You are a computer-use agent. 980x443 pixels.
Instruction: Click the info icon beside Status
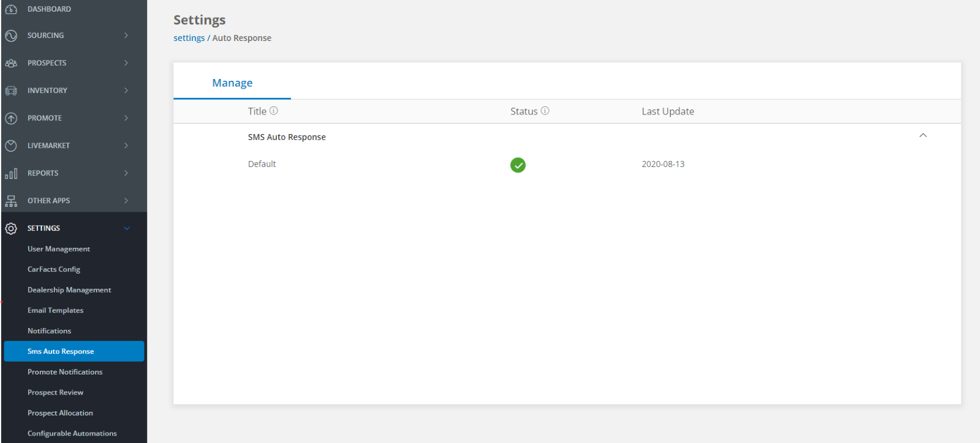tap(545, 111)
